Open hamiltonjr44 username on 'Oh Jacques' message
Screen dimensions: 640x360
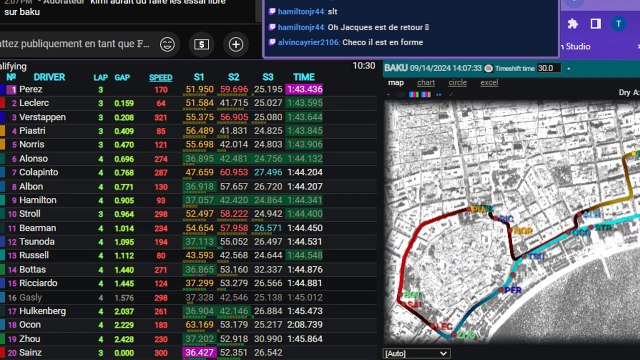tap(301, 27)
